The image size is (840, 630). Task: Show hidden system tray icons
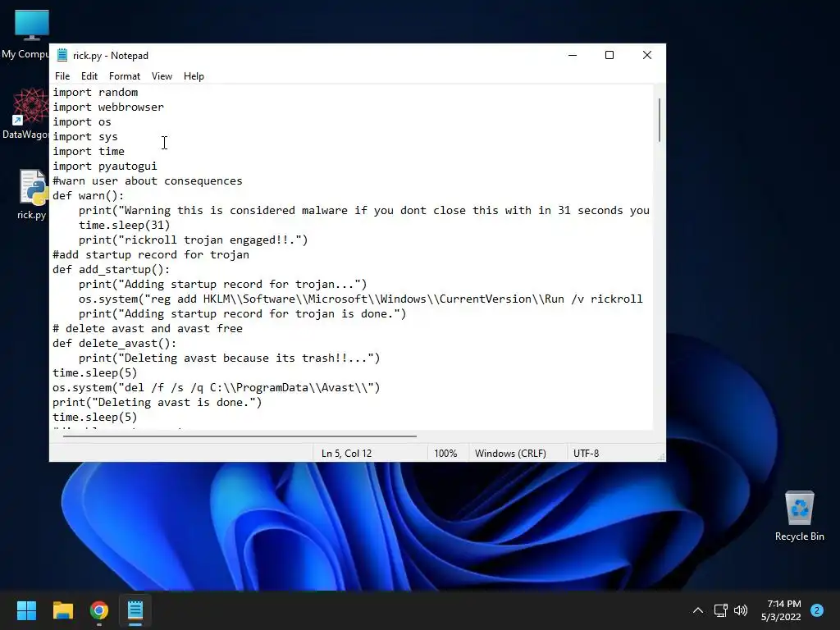click(x=698, y=610)
